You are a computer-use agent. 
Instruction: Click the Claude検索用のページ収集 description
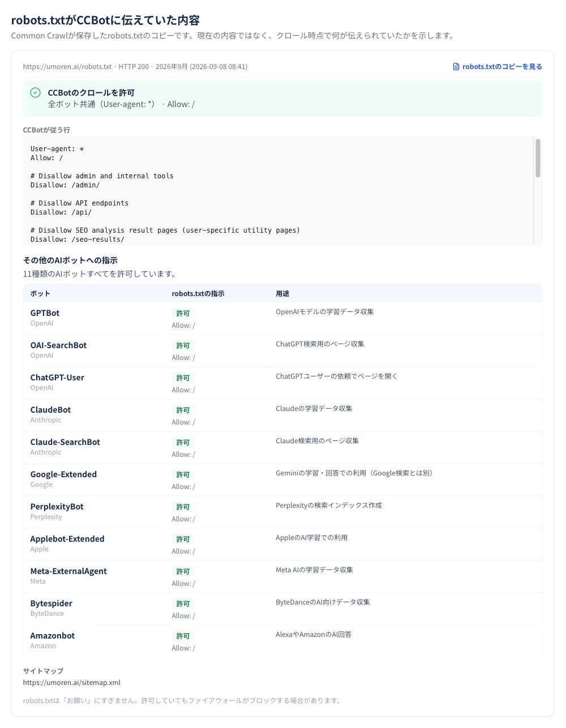tap(318, 441)
